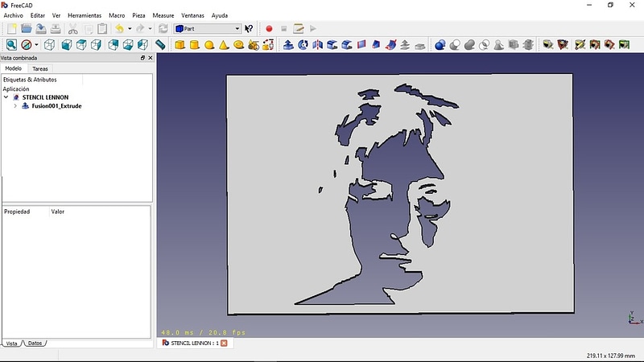Switch to axonometric wireframe cube view
Viewport: 644px width, 362px height.
tap(49, 45)
